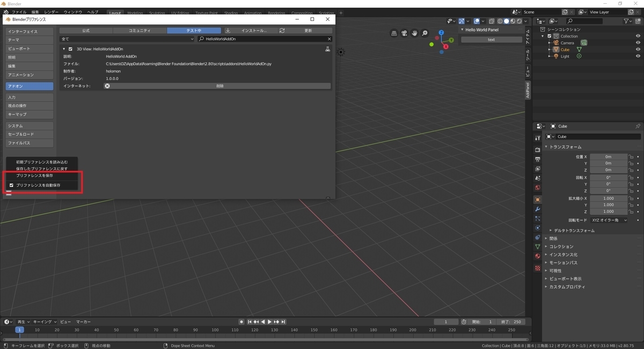644x349 pixels.
Task: Click the 終了 250 end frame field
Action: 510,322
